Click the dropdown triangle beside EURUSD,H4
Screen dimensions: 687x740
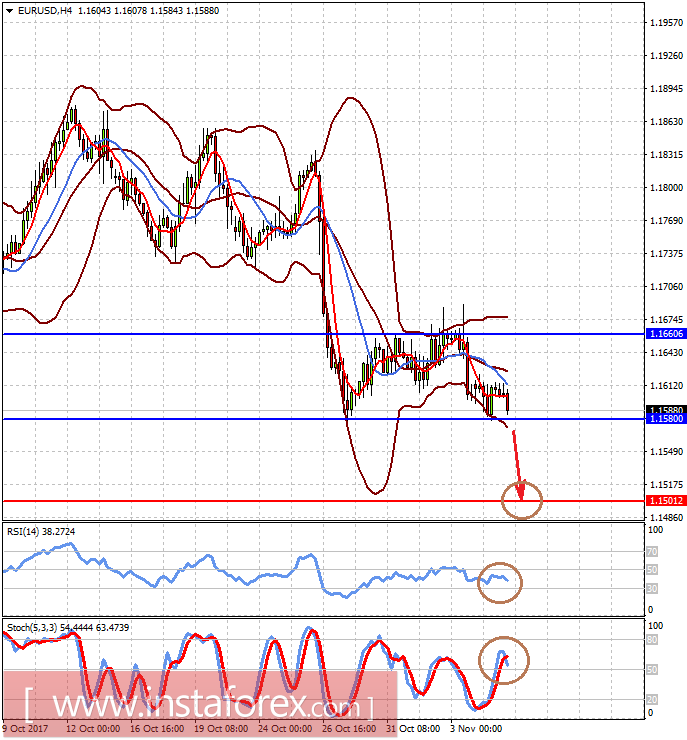9,10
